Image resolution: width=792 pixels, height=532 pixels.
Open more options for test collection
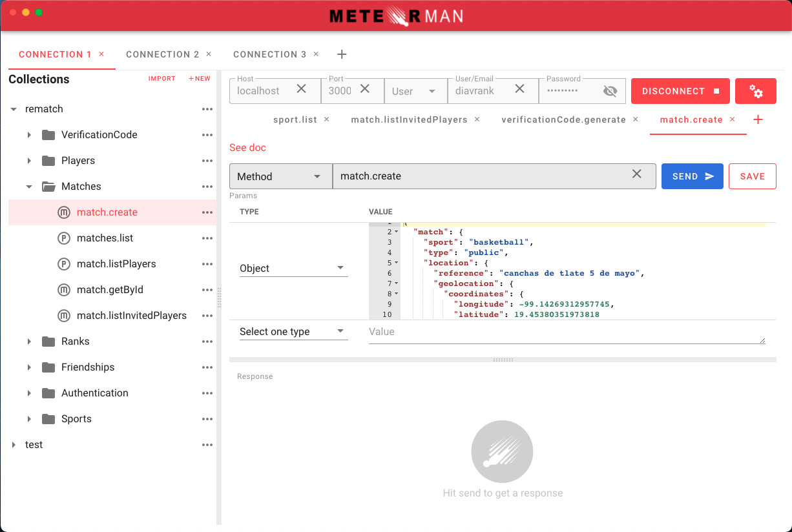pos(207,445)
